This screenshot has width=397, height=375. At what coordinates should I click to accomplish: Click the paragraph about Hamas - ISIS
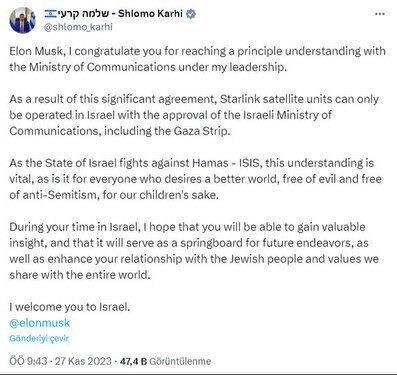click(x=196, y=179)
